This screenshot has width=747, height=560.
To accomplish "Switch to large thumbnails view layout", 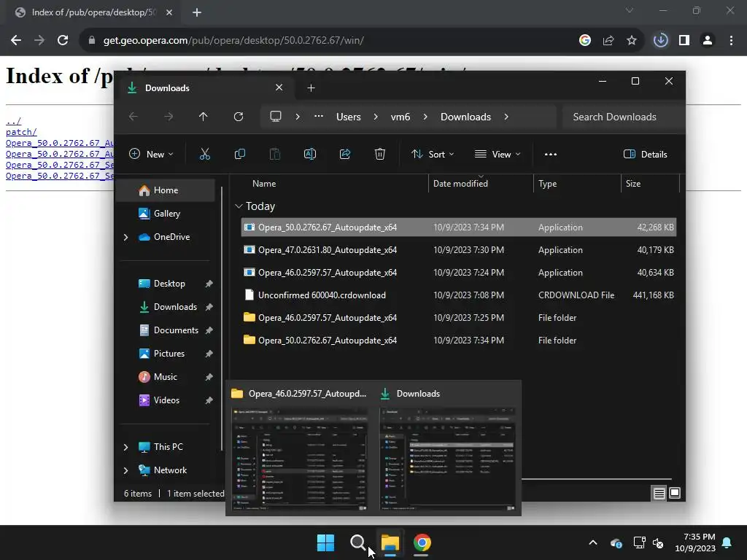I will click(x=675, y=494).
